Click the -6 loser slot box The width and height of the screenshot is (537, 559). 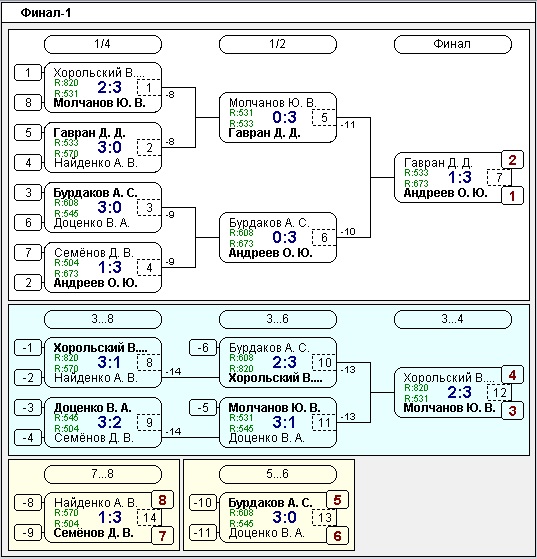click(x=203, y=348)
